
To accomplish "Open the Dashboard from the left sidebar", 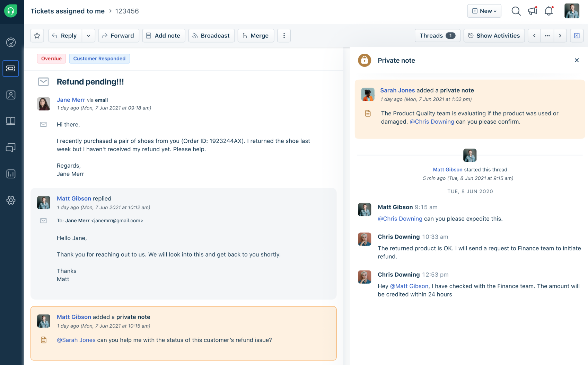I will coord(11,42).
